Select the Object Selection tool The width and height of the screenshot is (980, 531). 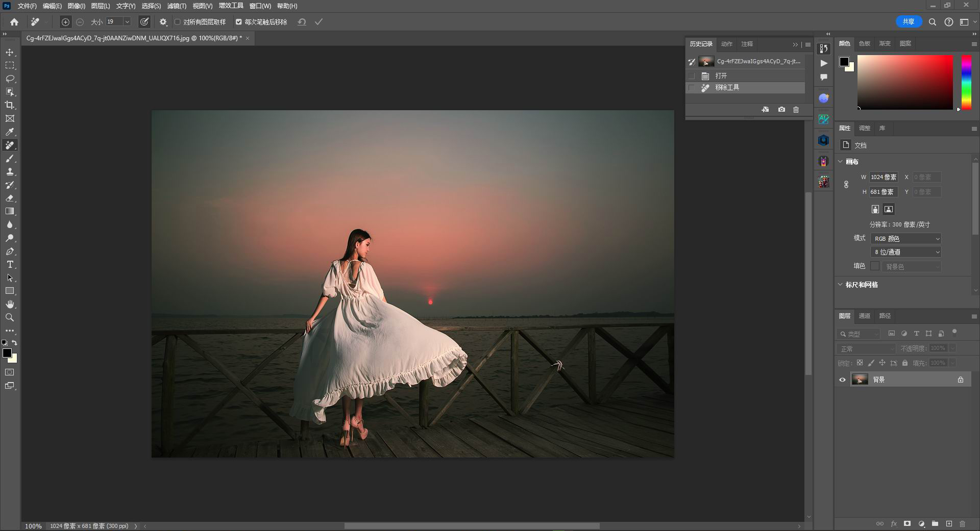[x=10, y=92]
